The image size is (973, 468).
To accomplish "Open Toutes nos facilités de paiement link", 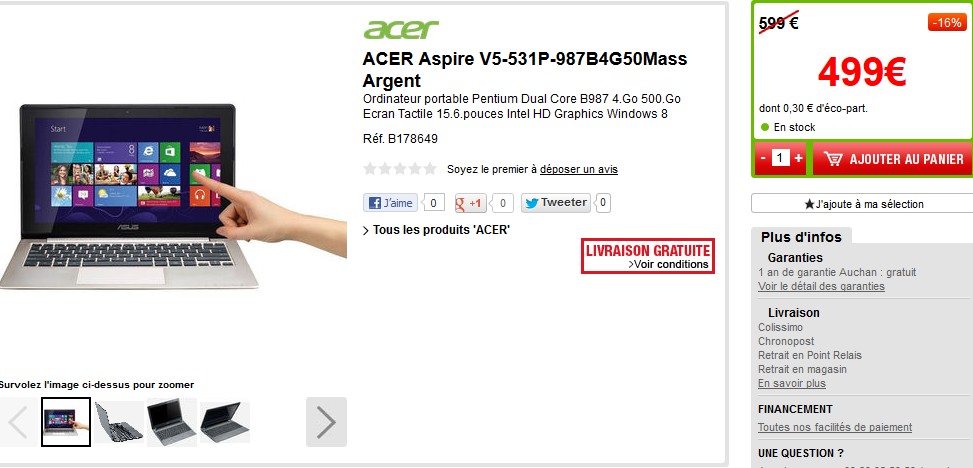I will [835, 427].
